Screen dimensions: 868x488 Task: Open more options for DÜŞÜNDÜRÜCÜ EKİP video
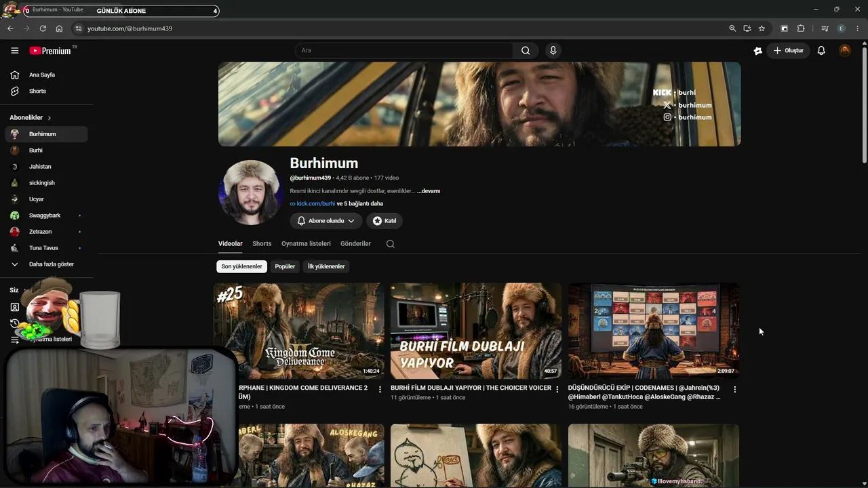click(x=734, y=389)
